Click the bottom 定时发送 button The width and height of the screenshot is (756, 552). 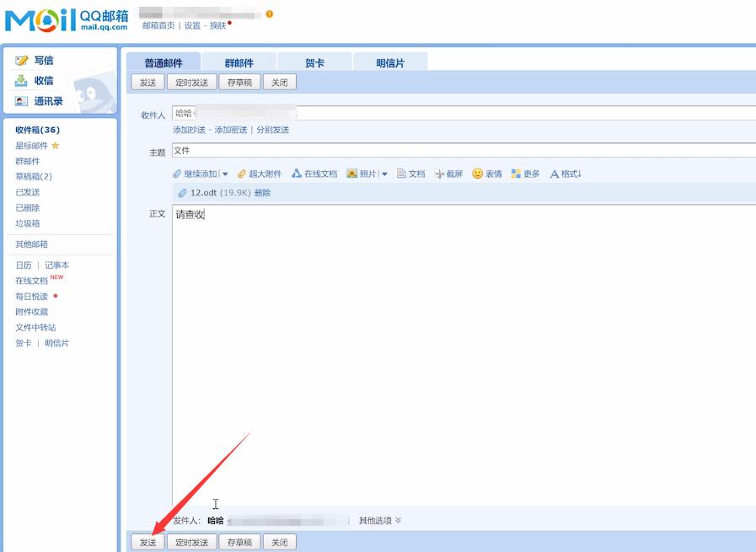click(x=192, y=542)
